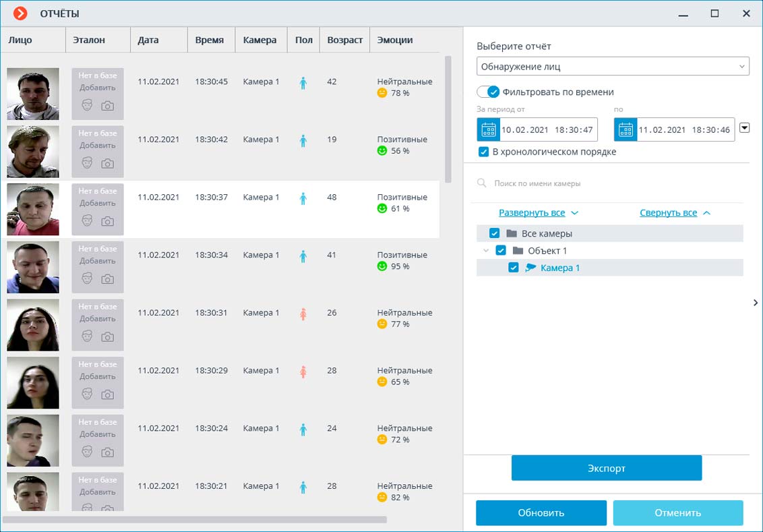Screen dimensions: 763x532
Task: Click the Экспорт button
Action: (x=607, y=468)
